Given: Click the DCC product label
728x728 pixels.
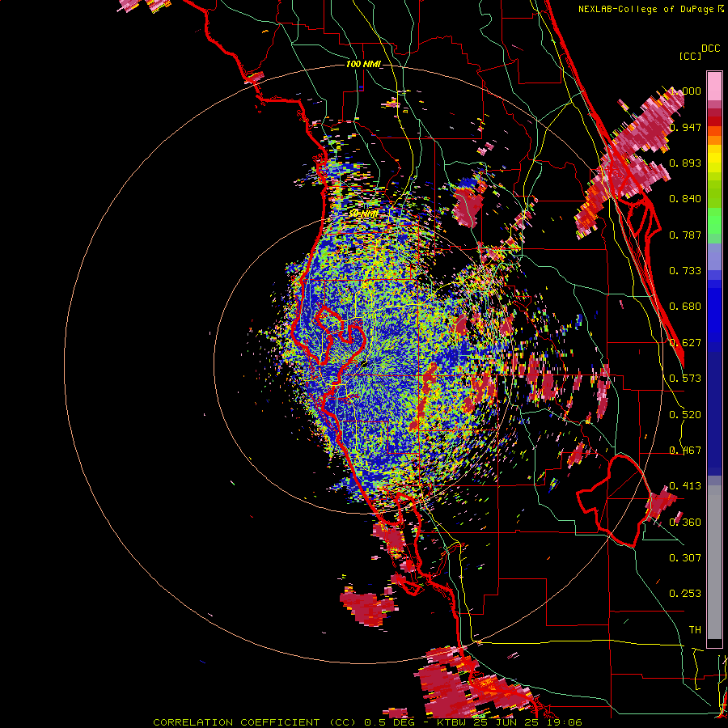Looking at the screenshot, I should (711, 49).
